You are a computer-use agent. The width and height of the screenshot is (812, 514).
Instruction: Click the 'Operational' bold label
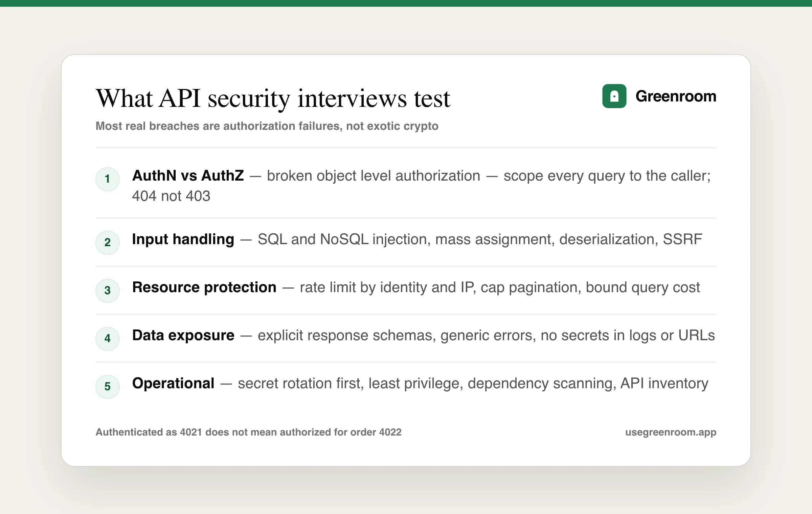[x=173, y=383]
